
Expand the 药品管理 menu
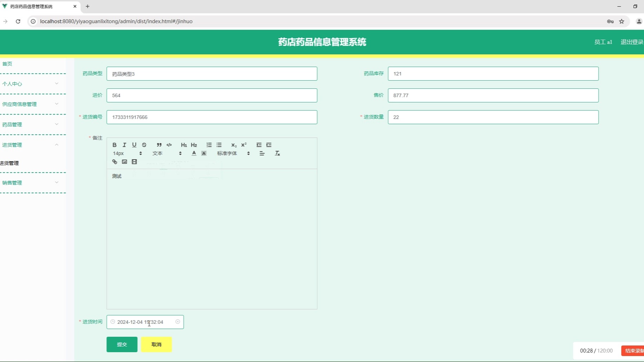pos(33,125)
